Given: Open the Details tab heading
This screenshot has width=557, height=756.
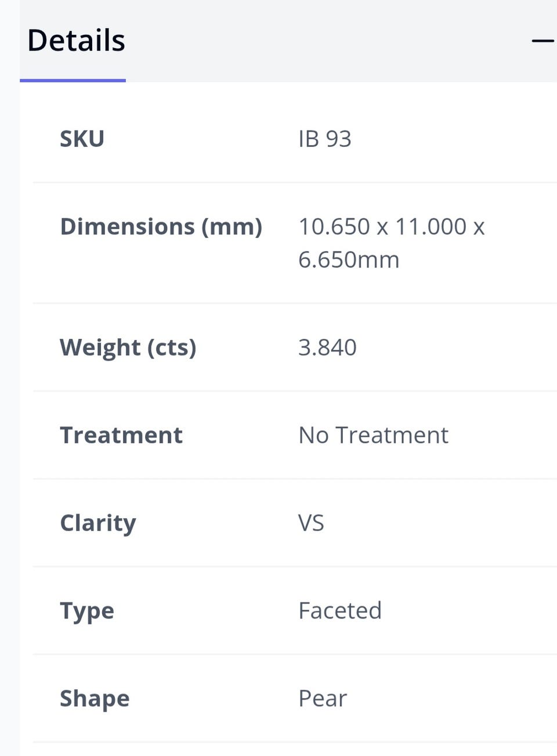Looking at the screenshot, I should (x=76, y=41).
